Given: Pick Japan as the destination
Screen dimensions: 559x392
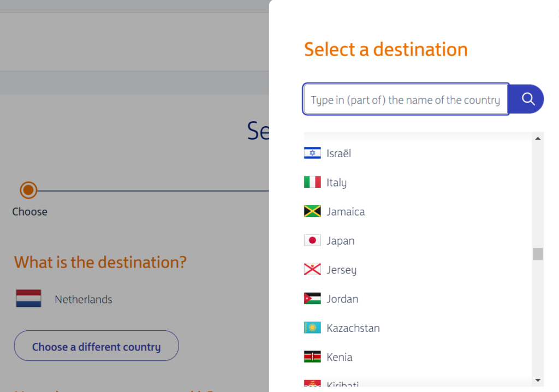Looking at the screenshot, I should click(x=341, y=241).
